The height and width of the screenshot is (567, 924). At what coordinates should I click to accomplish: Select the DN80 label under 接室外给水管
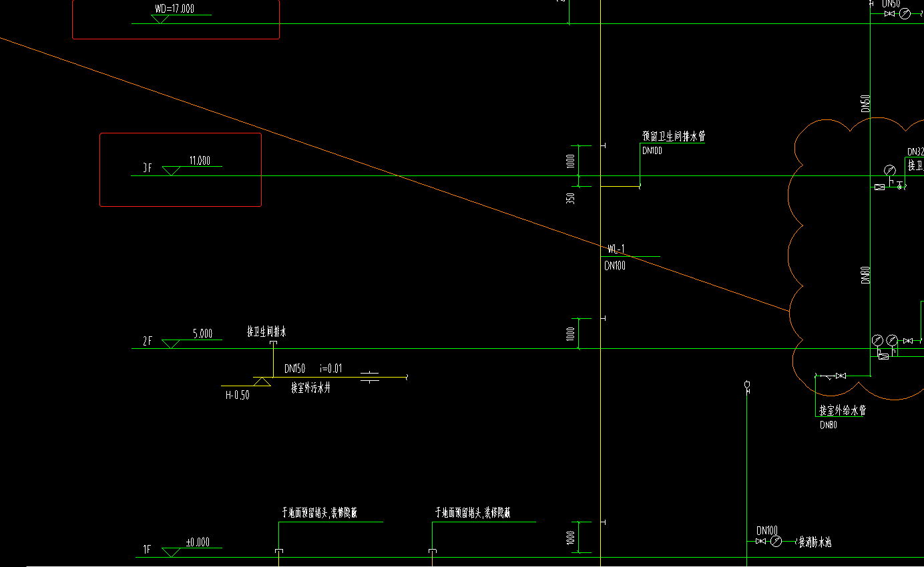coord(828,425)
